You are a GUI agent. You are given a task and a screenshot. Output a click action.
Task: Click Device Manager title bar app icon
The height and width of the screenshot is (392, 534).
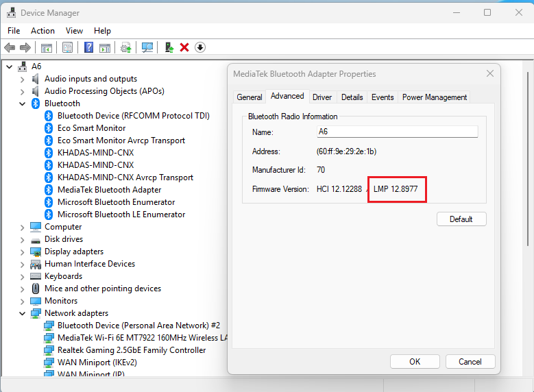[x=11, y=12]
